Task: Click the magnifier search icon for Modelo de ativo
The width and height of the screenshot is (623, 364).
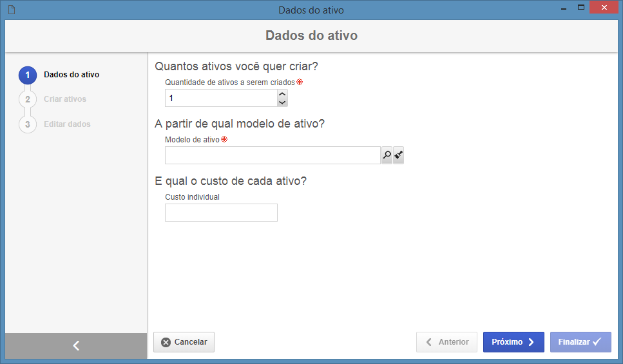Action: pos(387,155)
